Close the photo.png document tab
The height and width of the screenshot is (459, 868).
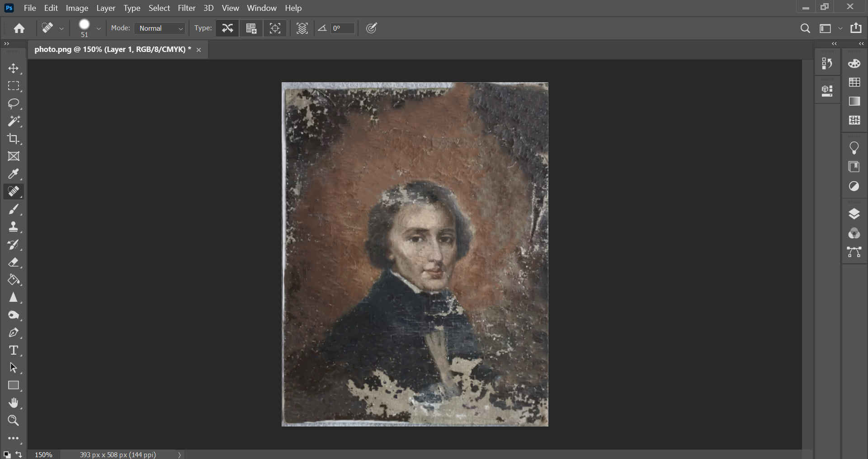tap(198, 50)
